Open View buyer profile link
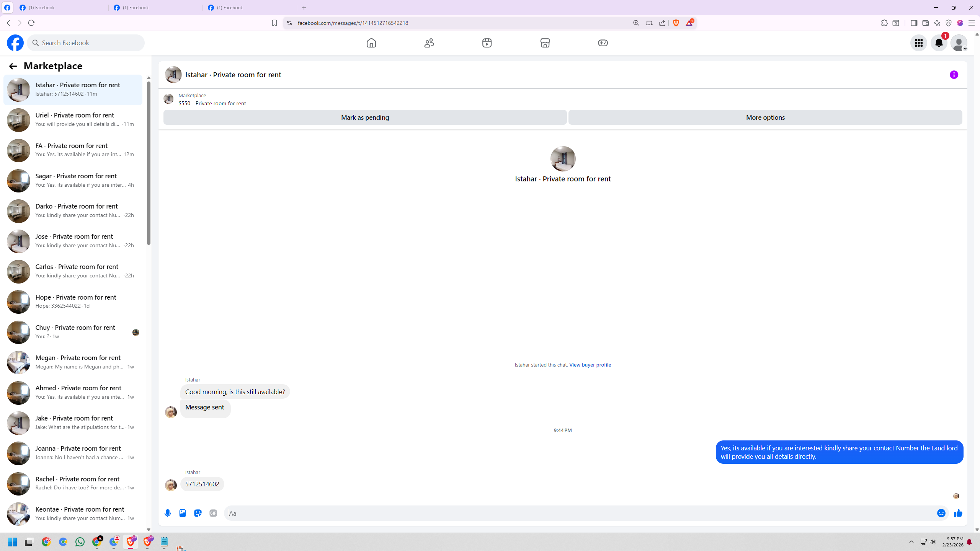 [590, 365]
